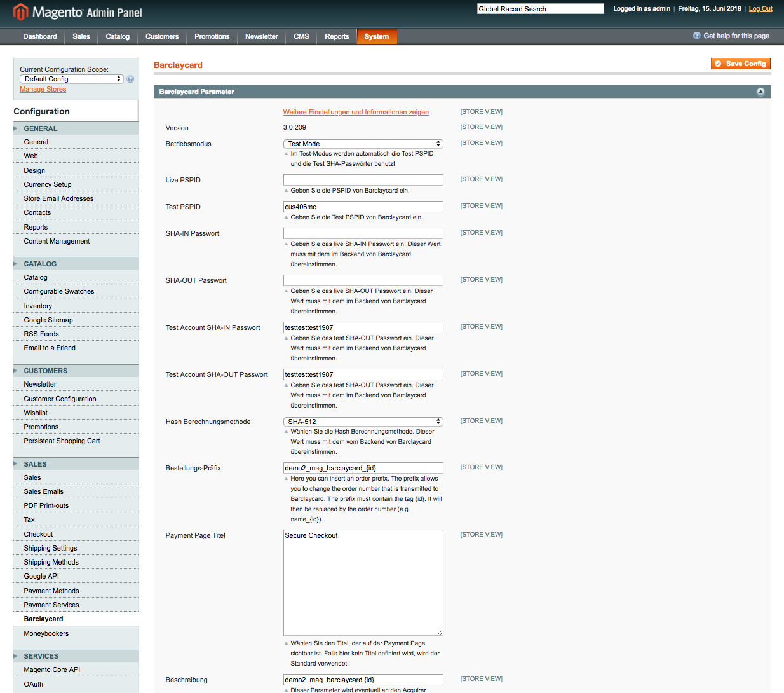Open the Customers menu

pyautogui.click(x=162, y=36)
